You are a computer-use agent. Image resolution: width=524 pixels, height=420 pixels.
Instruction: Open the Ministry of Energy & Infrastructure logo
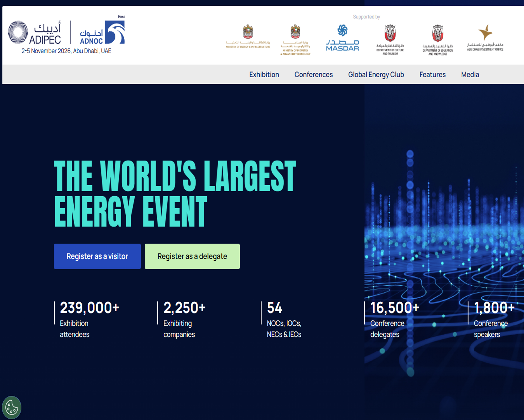click(x=248, y=37)
